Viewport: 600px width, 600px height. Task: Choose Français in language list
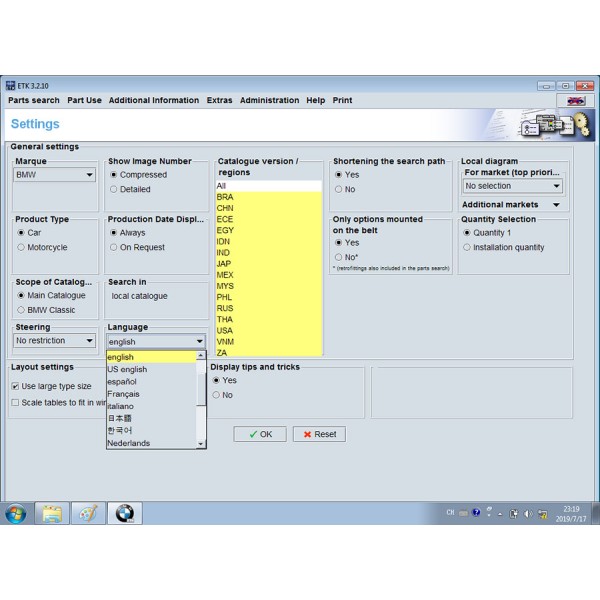coord(151,394)
